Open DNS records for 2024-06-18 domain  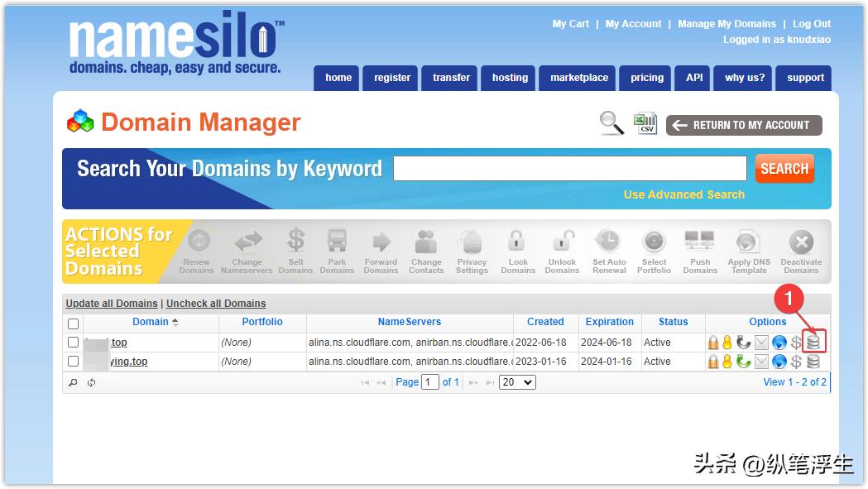(x=813, y=343)
